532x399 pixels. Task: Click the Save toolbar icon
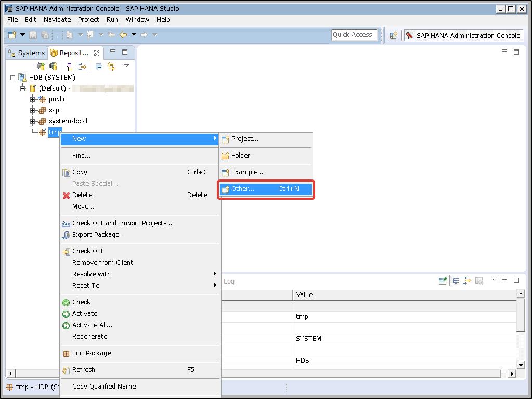[33, 35]
